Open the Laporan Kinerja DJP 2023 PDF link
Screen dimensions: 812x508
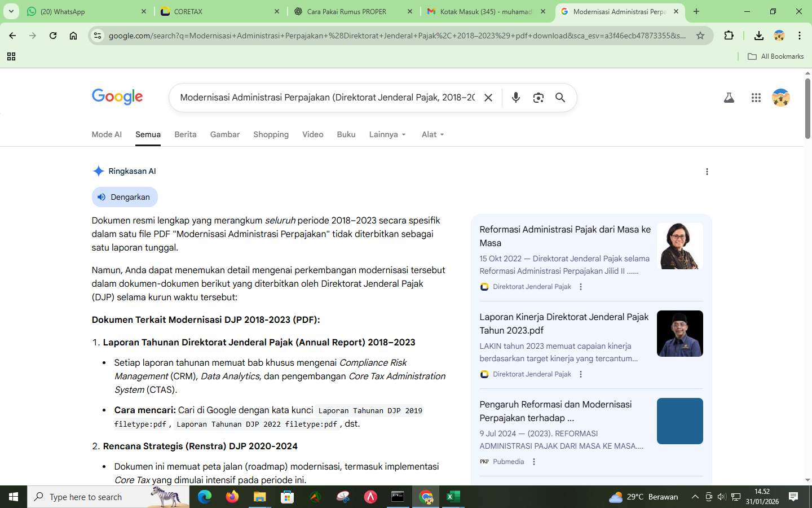pos(564,323)
